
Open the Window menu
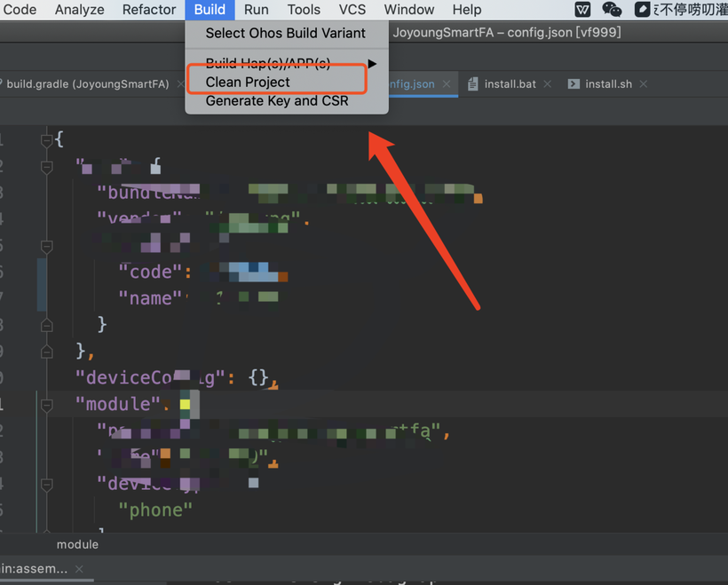click(409, 9)
